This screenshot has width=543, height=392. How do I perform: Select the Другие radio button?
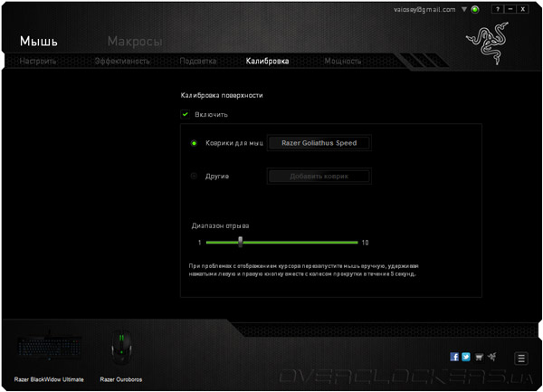194,176
